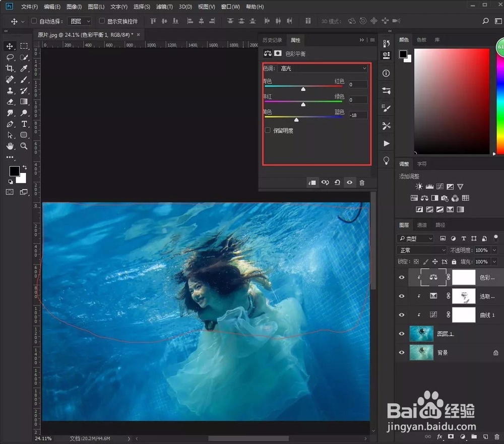Open the auto-select 图层 dropdown

tap(80, 21)
